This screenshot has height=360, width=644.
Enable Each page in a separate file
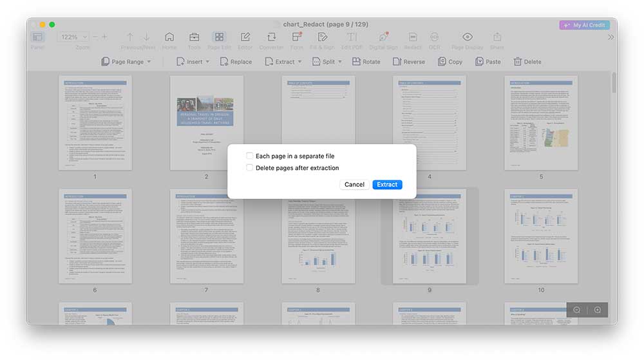(250, 156)
